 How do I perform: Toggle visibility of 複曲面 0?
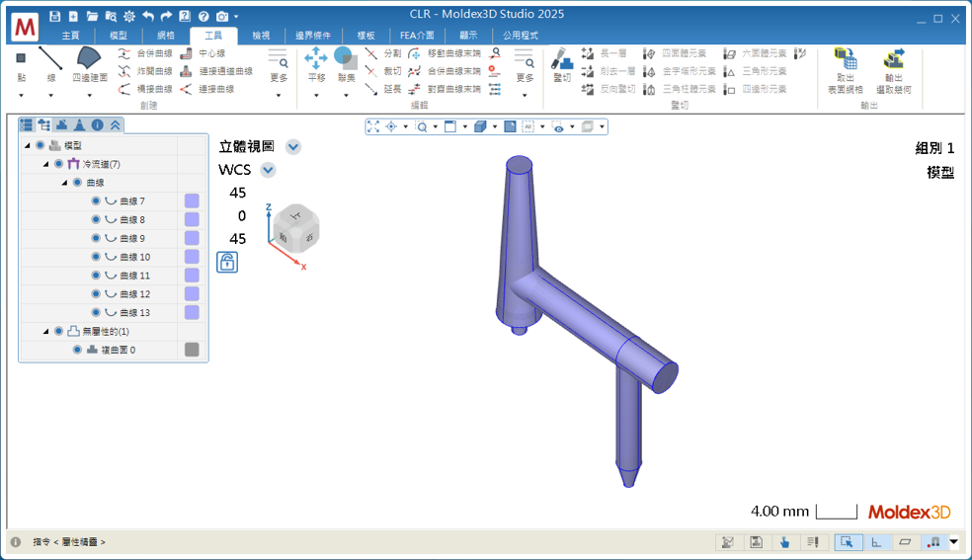click(x=77, y=350)
